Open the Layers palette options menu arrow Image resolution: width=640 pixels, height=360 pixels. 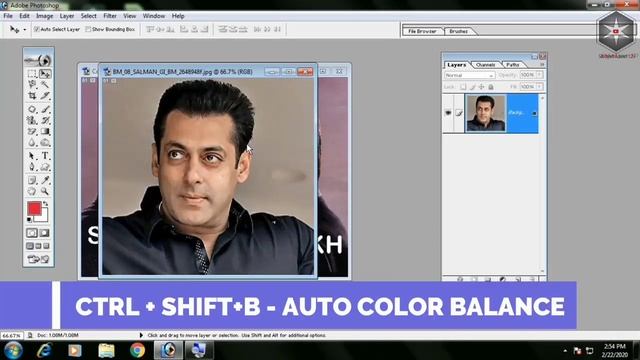[x=542, y=64]
